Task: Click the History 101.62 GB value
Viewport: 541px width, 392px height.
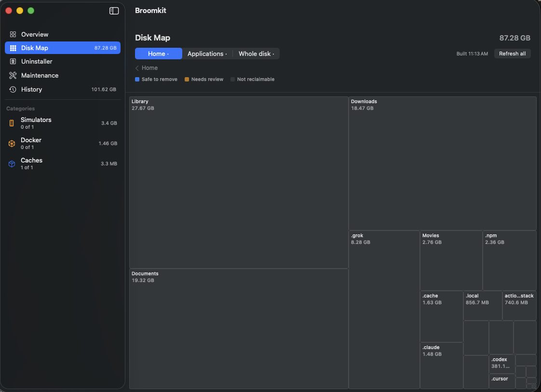Action: tap(104, 89)
